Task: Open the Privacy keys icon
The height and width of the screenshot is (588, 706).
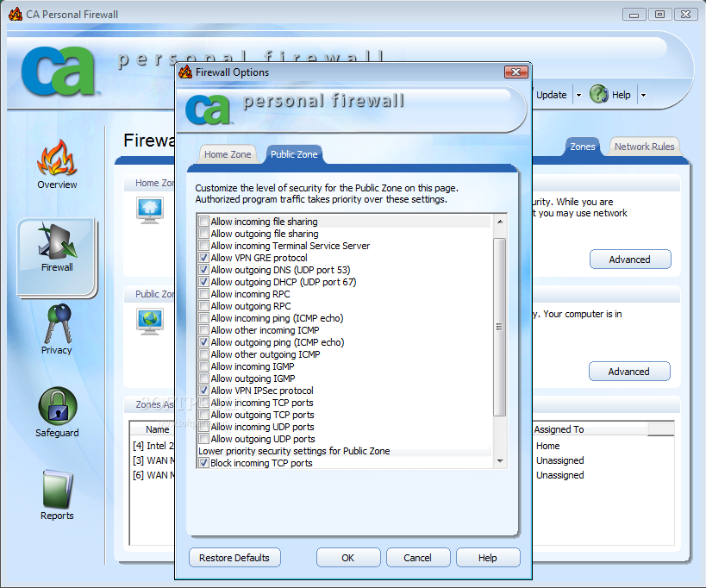Action: (x=58, y=323)
